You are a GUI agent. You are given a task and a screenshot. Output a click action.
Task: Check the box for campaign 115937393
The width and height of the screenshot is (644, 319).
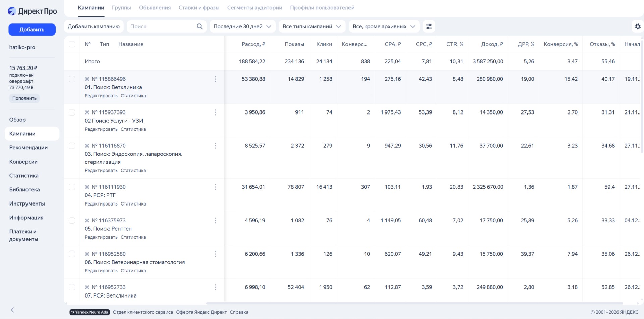(x=72, y=112)
